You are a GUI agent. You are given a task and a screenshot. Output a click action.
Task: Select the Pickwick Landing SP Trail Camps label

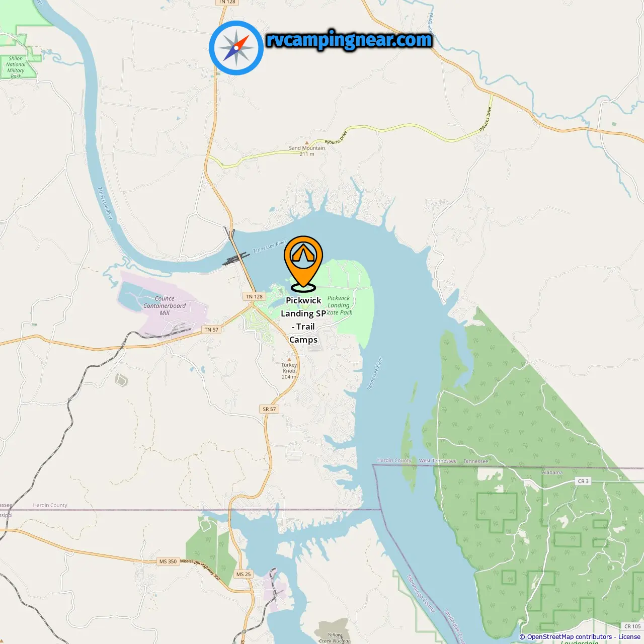click(303, 320)
